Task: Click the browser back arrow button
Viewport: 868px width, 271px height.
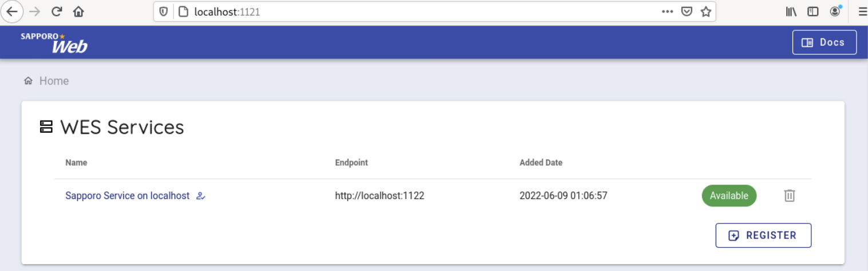Action: pos(11,11)
